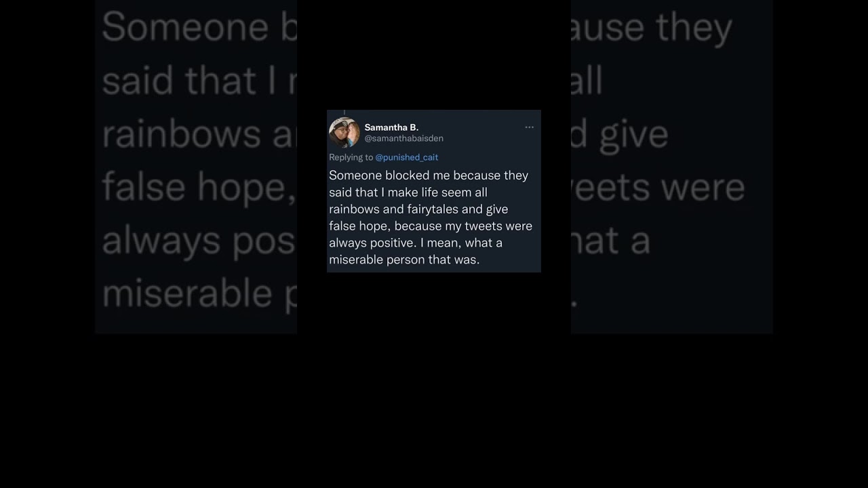868x488 pixels.
Task: Select the tweet line "rainbows and fairytales and give"
Action: pyautogui.click(x=418, y=209)
